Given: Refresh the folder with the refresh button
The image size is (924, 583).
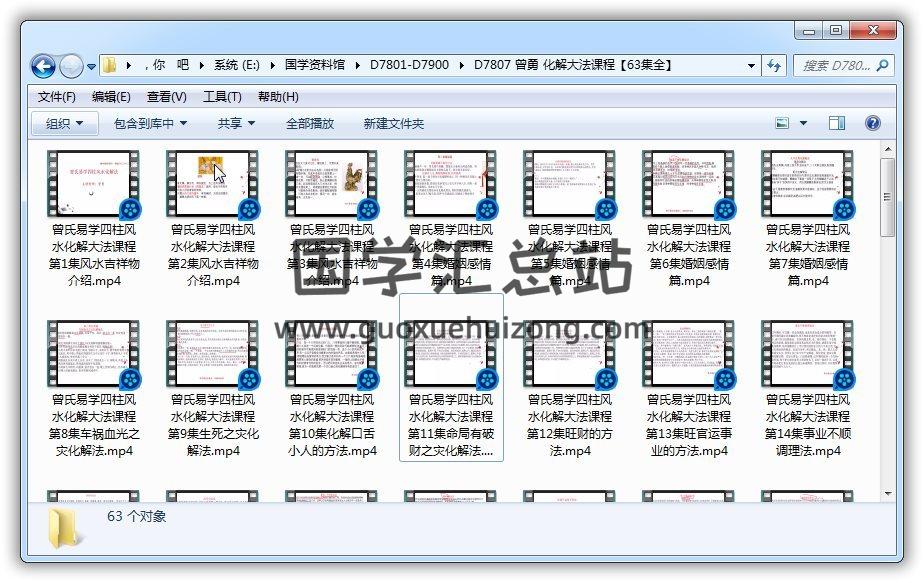Looking at the screenshot, I should point(774,65).
